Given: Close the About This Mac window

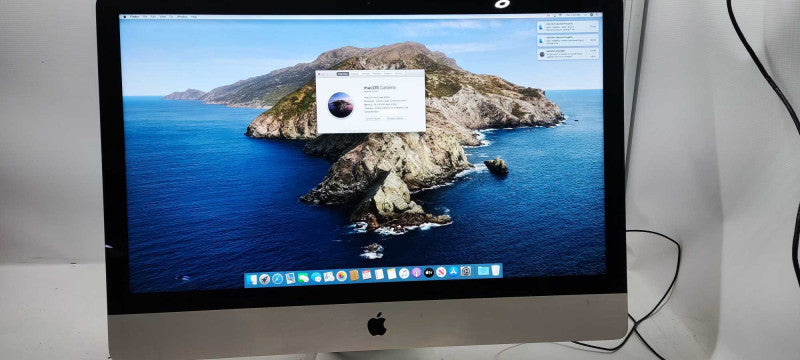Looking at the screenshot, I should tap(319, 74).
